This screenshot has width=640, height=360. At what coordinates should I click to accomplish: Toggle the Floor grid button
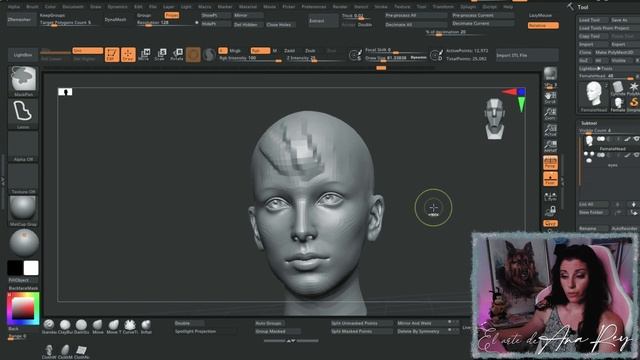click(x=550, y=179)
